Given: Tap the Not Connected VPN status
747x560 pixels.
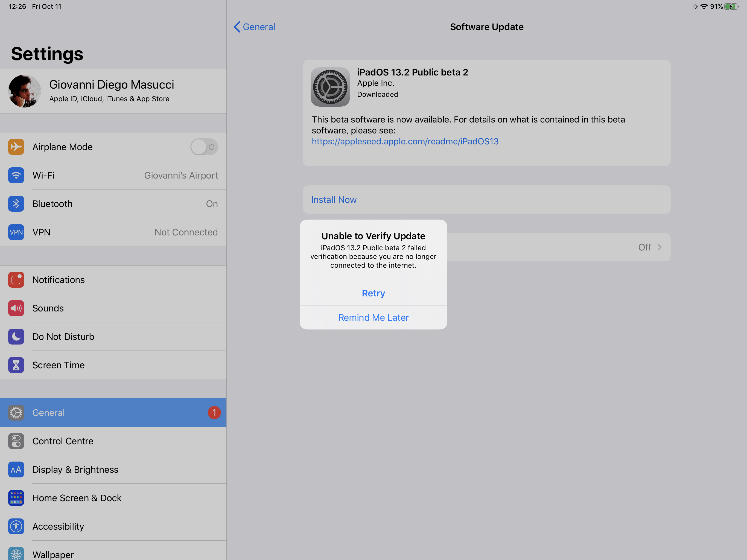Looking at the screenshot, I should 186,232.
